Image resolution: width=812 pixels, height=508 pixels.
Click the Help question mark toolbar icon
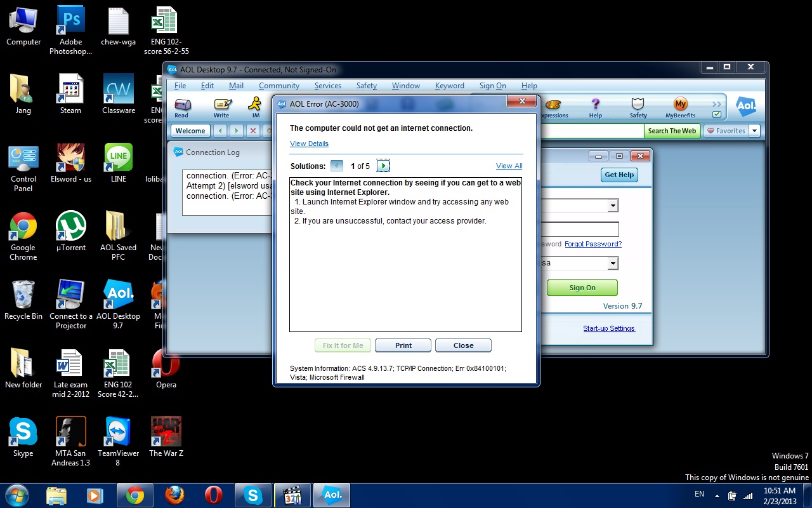point(595,107)
